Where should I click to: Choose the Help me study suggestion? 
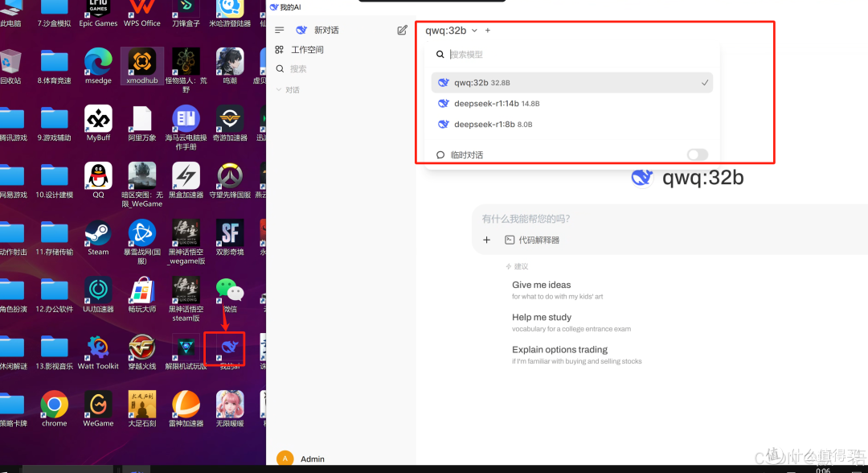(571, 323)
